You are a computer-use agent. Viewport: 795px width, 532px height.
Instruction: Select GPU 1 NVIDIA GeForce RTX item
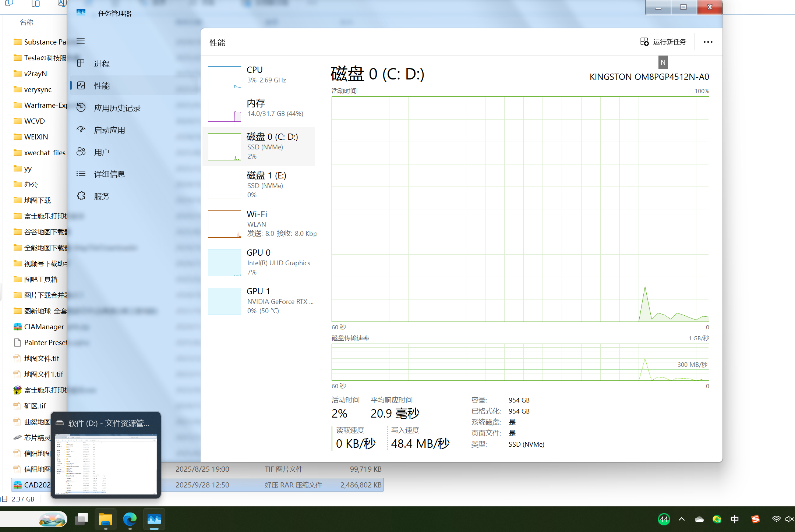click(259, 301)
